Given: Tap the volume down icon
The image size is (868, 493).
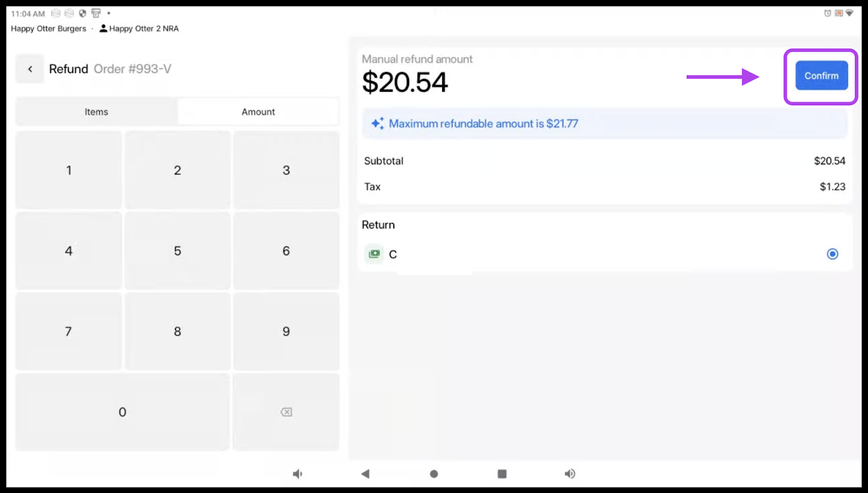Looking at the screenshot, I should coord(297,474).
